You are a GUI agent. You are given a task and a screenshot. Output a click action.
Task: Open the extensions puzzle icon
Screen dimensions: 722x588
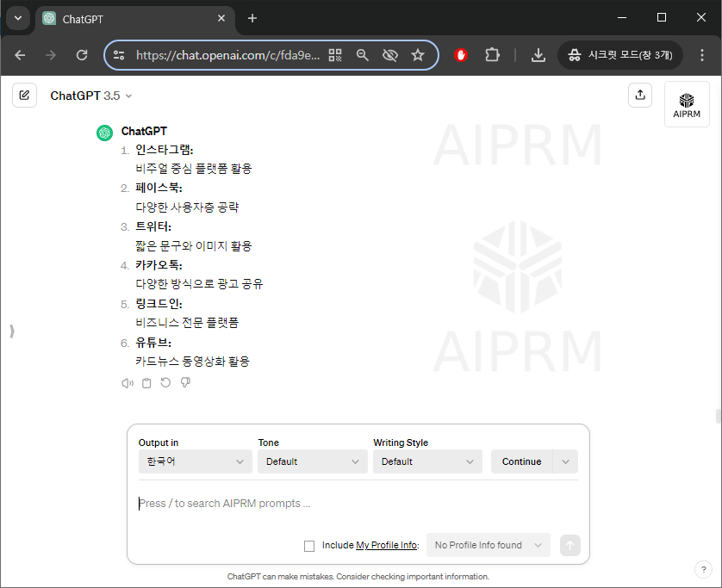(x=492, y=55)
